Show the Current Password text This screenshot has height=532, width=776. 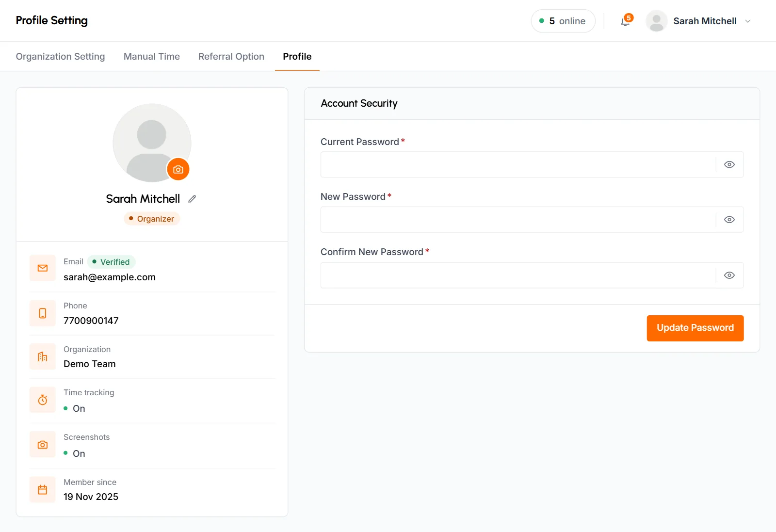pos(729,165)
